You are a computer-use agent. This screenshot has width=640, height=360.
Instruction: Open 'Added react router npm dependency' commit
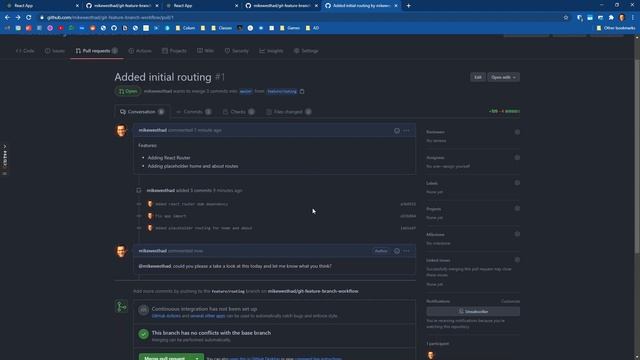click(191, 204)
